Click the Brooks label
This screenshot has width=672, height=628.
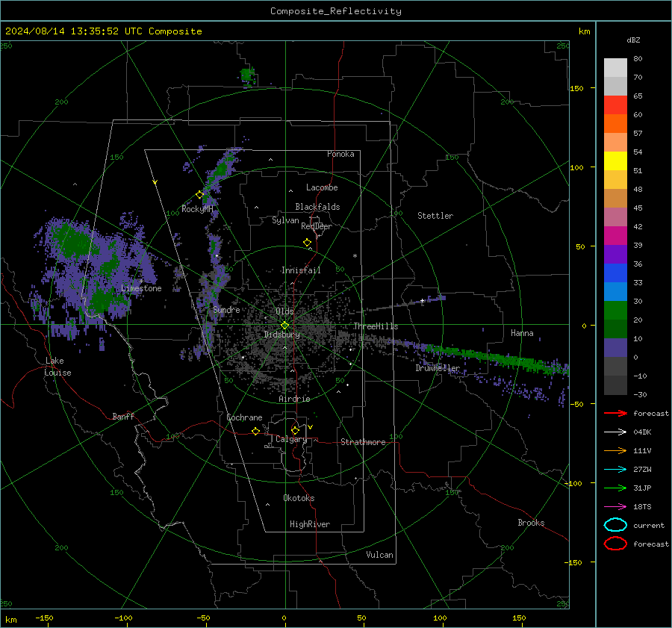coord(531,523)
